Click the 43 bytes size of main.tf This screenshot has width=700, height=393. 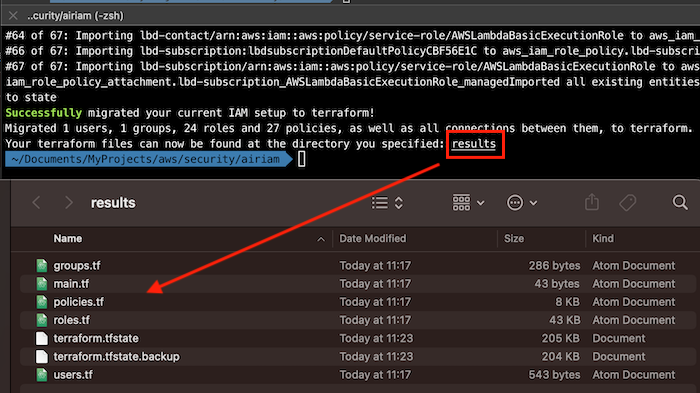tap(557, 284)
